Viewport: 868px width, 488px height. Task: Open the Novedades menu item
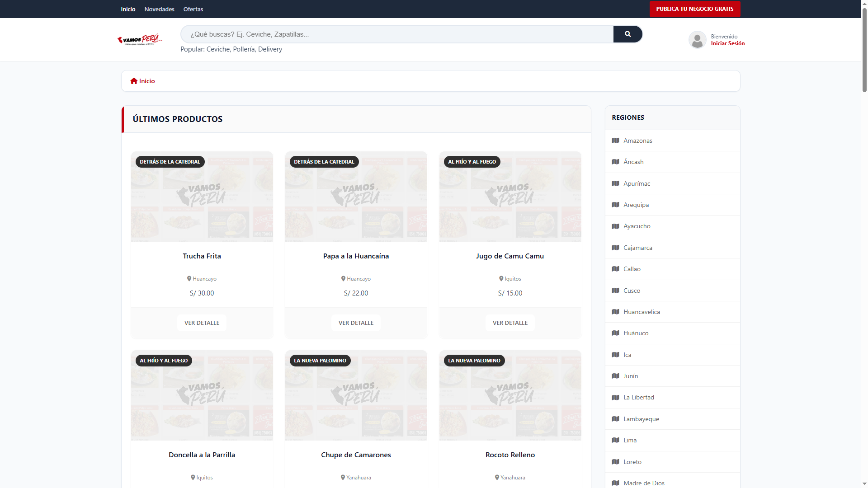click(159, 9)
